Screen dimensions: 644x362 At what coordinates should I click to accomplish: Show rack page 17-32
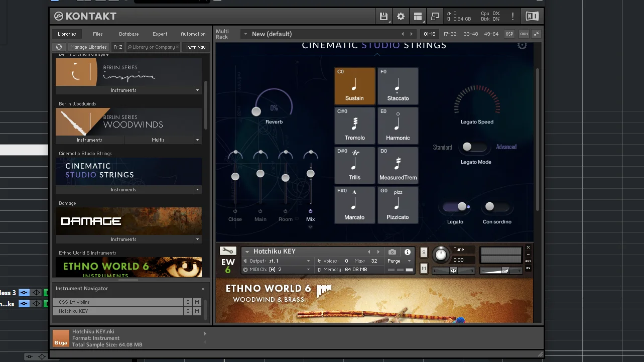click(450, 34)
